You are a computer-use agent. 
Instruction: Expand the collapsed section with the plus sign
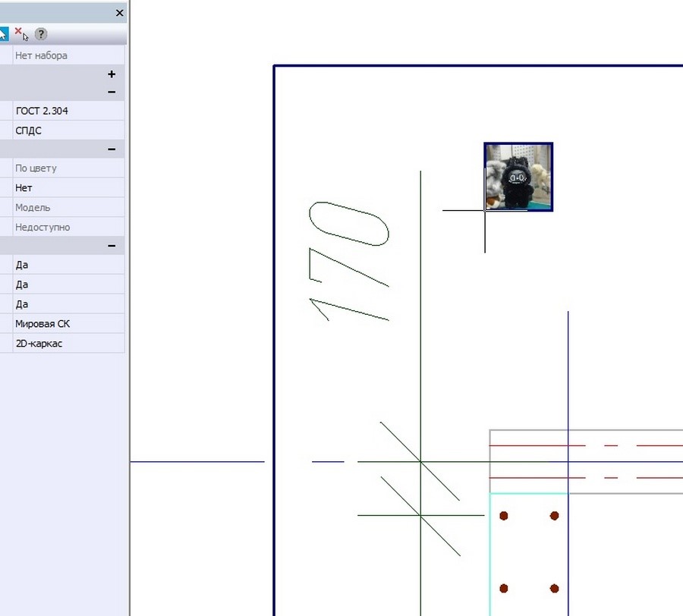point(112,74)
